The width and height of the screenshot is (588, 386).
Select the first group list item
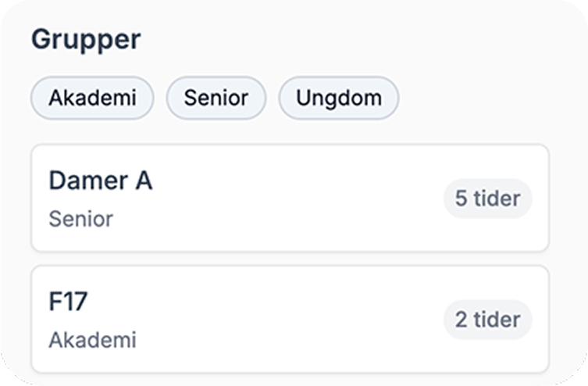pyautogui.click(x=290, y=198)
